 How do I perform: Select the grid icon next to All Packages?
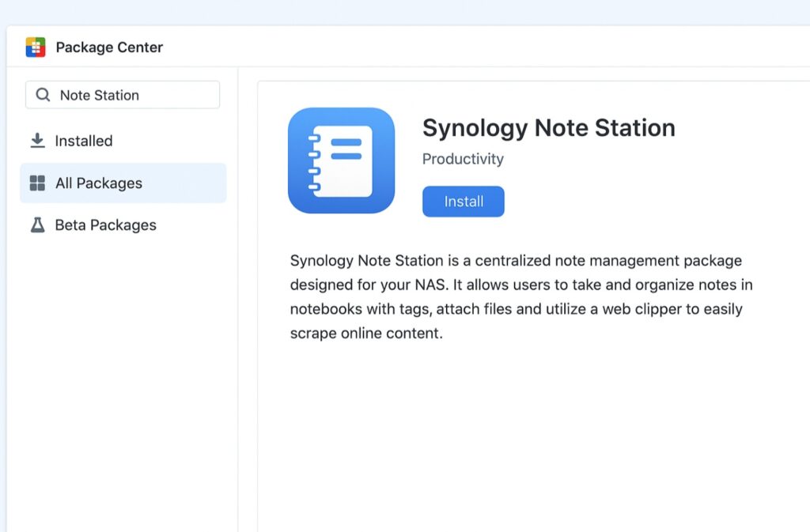click(36, 183)
